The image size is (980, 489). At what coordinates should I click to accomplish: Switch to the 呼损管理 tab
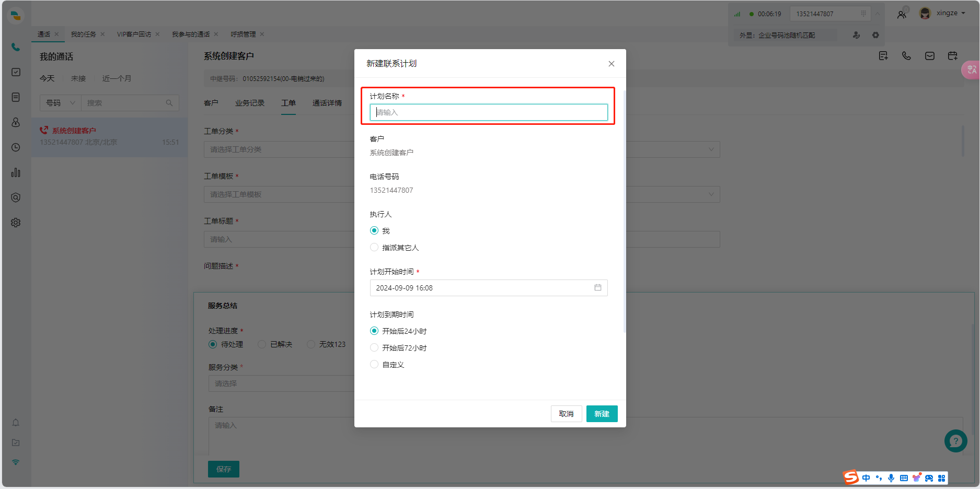point(243,34)
